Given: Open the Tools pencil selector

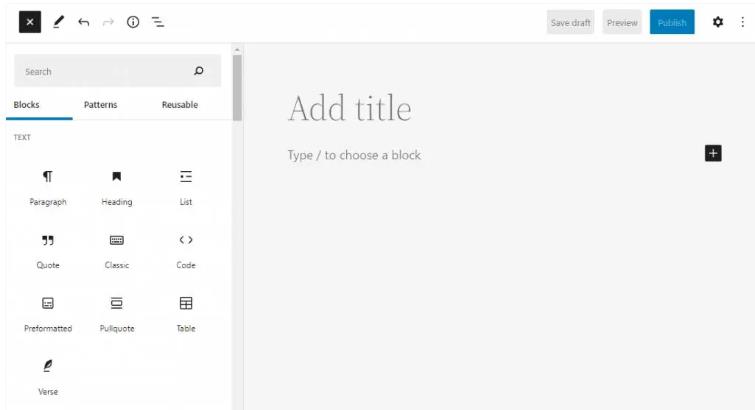Looking at the screenshot, I should click(x=58, y=22).
